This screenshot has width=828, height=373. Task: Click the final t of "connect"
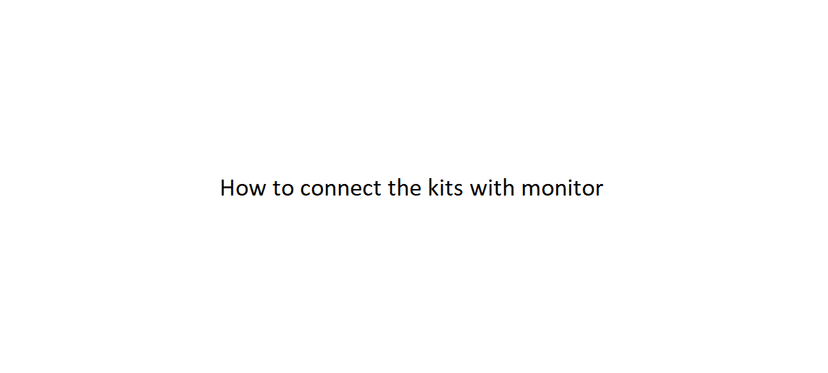pyautogui.click(x=378, y=189)
